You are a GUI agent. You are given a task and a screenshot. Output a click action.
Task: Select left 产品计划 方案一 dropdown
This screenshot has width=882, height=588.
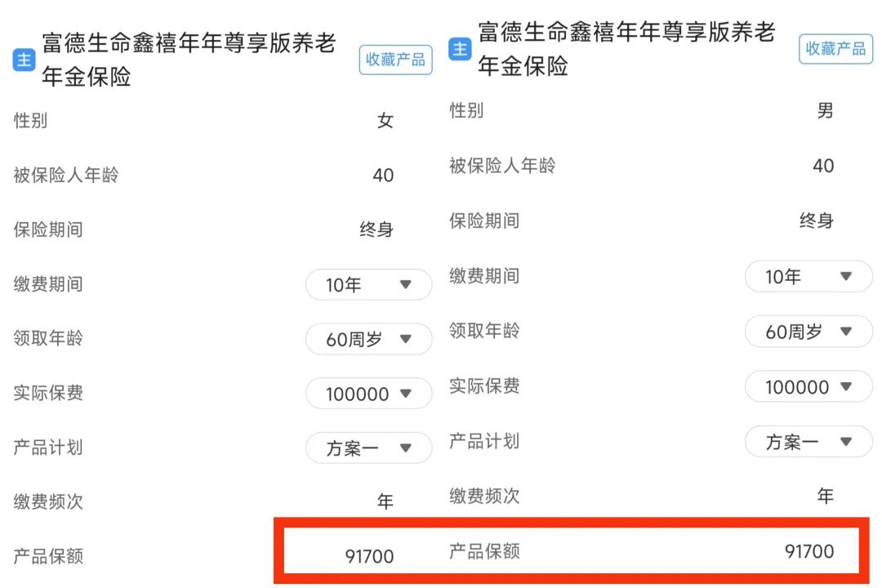(x=368, y=448)
